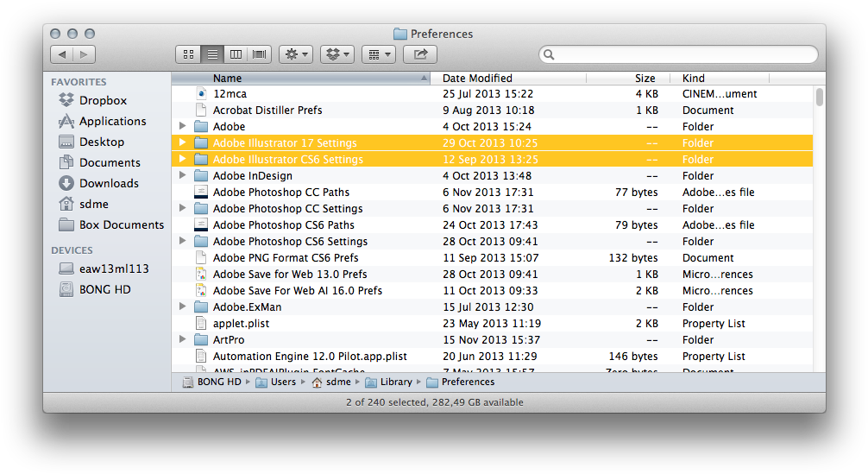Sort by Kind column header

[x=720, y=78]
